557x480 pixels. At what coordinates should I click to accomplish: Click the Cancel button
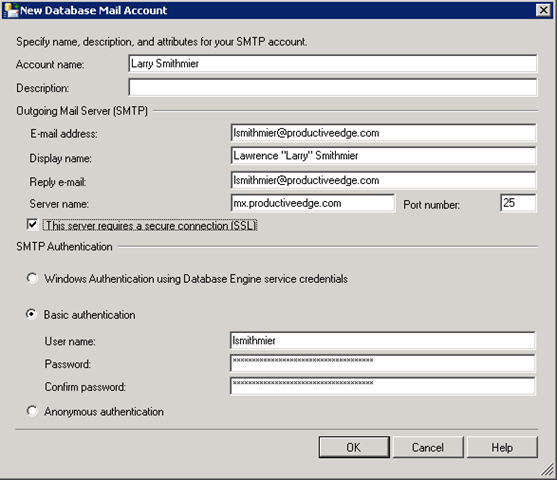coord(428,447)
